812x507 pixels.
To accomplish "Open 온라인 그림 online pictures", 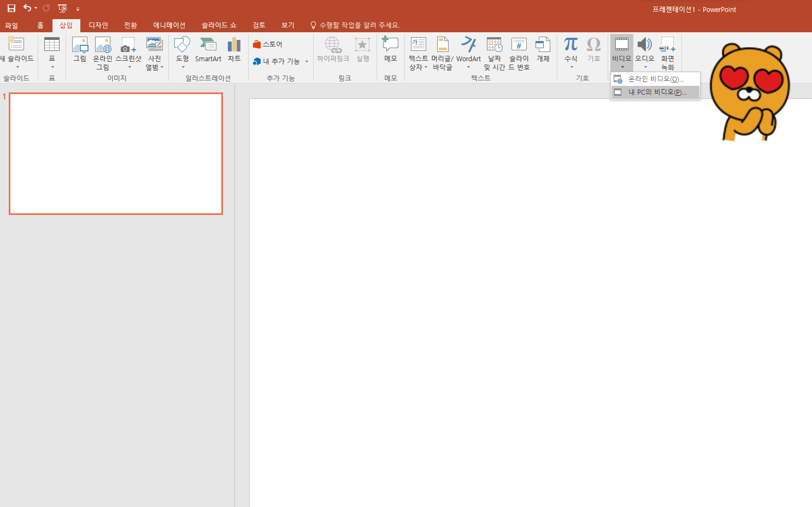I will click(x=103, y=53).
